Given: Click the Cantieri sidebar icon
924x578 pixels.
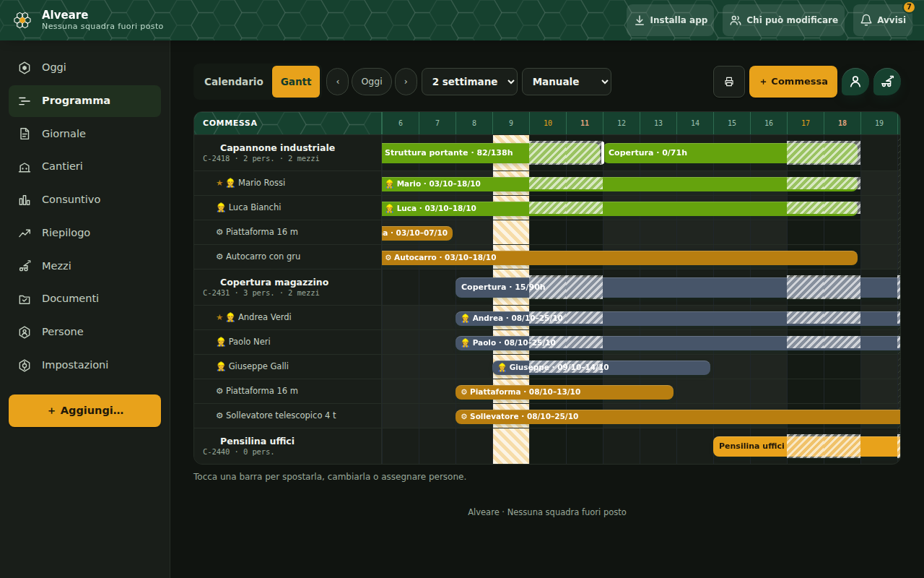Looking at the screenshot, I should [x=25, y=167].
